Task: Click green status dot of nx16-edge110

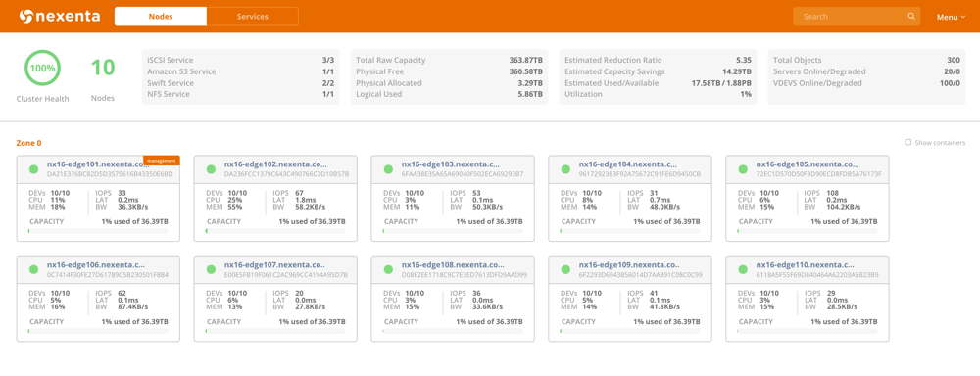Action: [x=743, y=269]
